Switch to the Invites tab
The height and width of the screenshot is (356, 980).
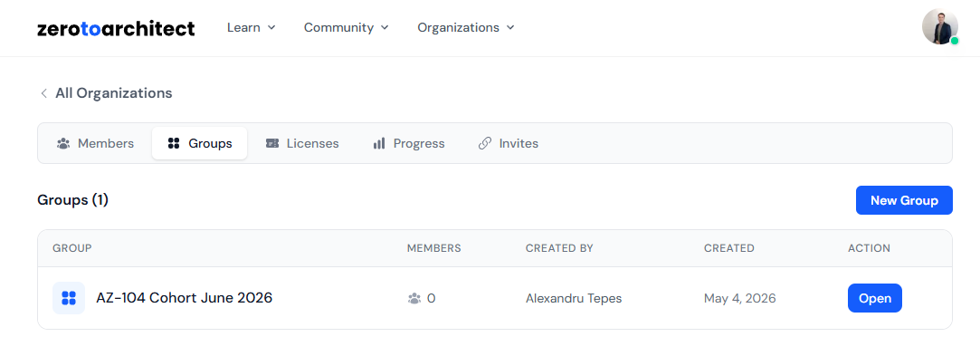tap(509, 143)
